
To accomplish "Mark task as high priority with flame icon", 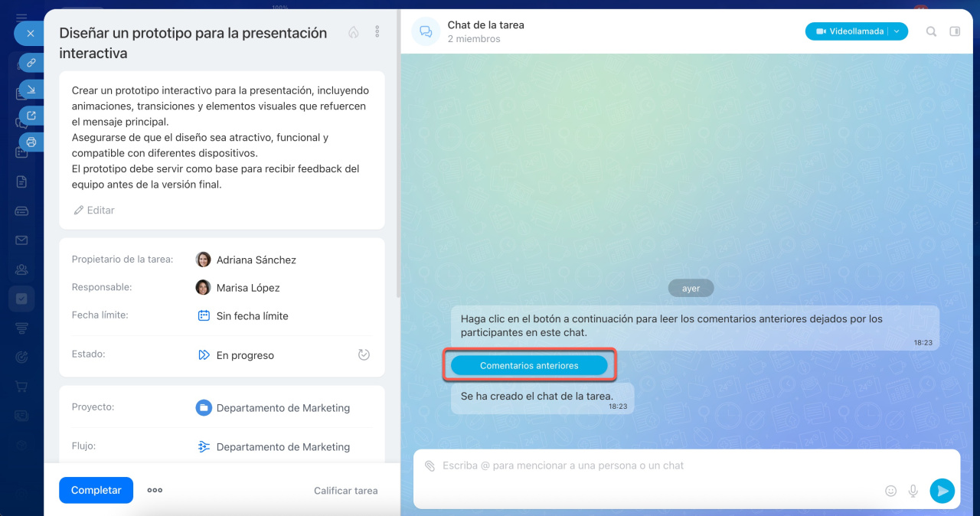I will pyautogui.click(x=353, y=32).
